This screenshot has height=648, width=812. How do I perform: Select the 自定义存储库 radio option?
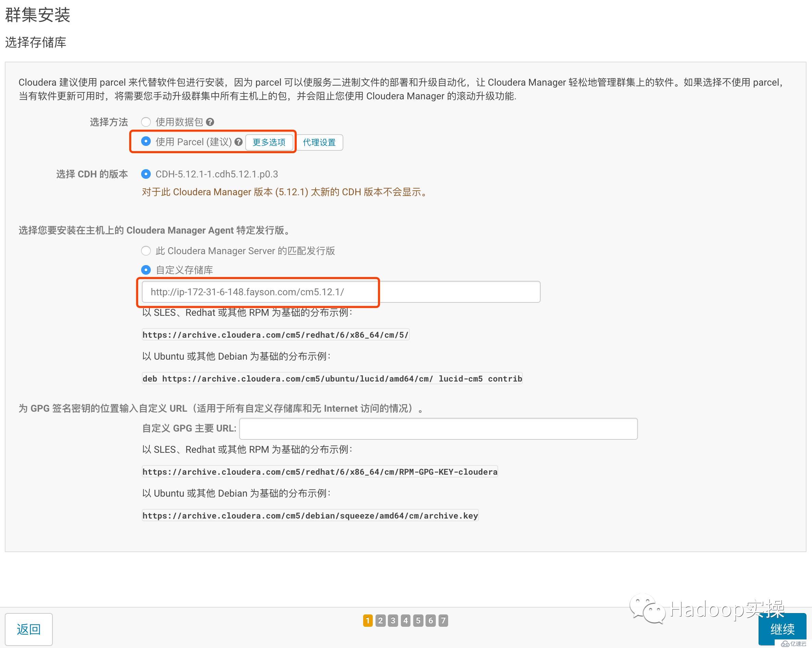pos(146,270)
